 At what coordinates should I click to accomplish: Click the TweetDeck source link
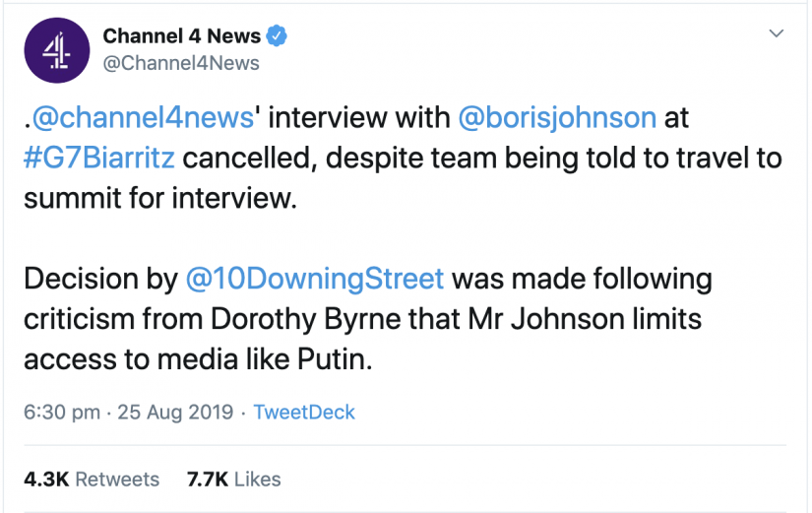tap(304, 413)
